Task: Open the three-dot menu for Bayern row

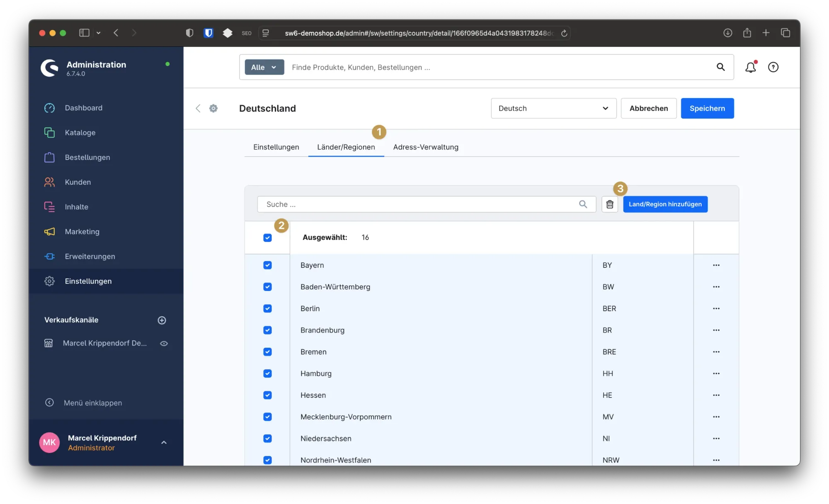Action: (716, 265)
